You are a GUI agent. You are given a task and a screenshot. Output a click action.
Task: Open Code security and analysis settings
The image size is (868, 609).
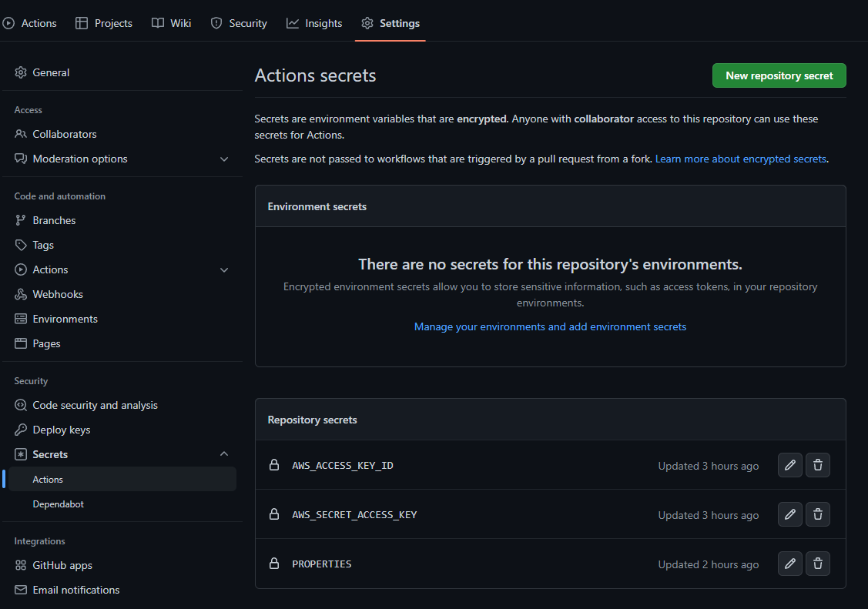coord(95,405)
